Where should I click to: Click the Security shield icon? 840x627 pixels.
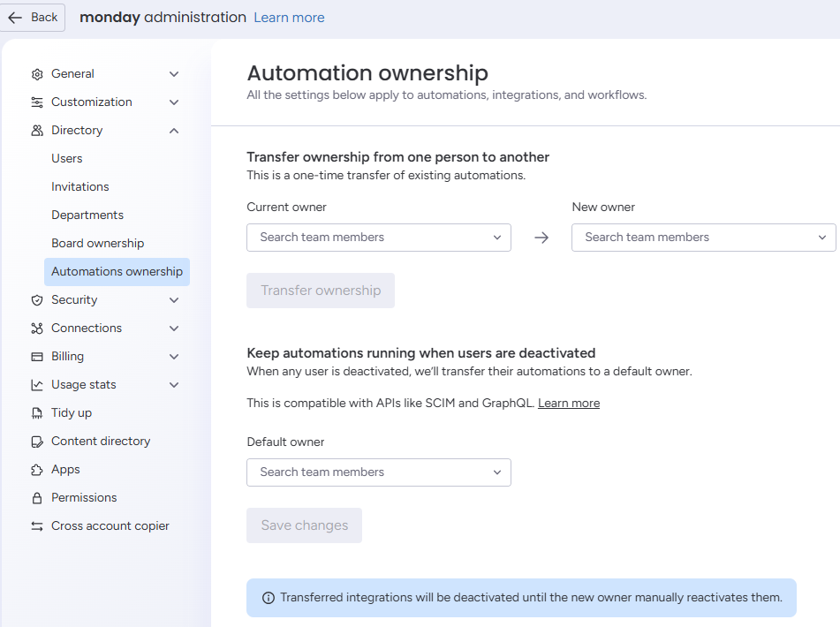[x=37, y=300]
